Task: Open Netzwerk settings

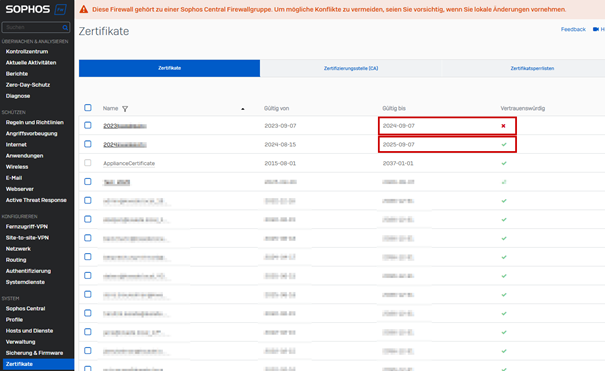Action: click(18, 249)
